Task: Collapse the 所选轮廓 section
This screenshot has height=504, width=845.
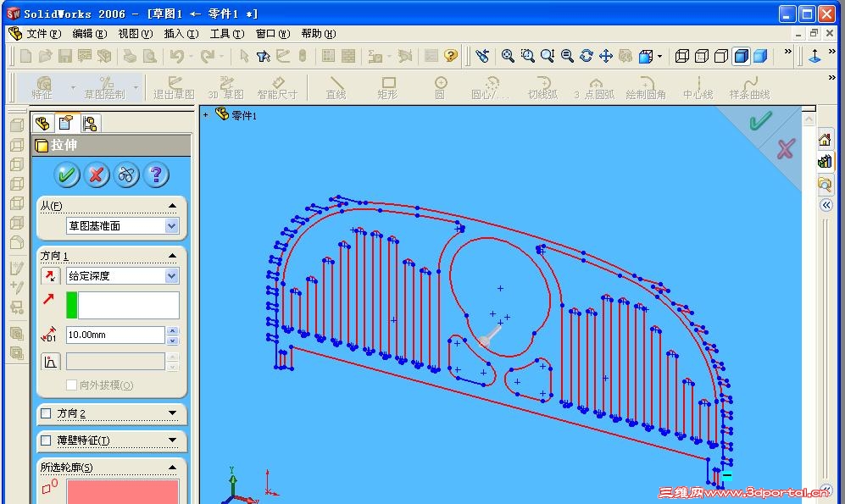Action: (172, 467)
